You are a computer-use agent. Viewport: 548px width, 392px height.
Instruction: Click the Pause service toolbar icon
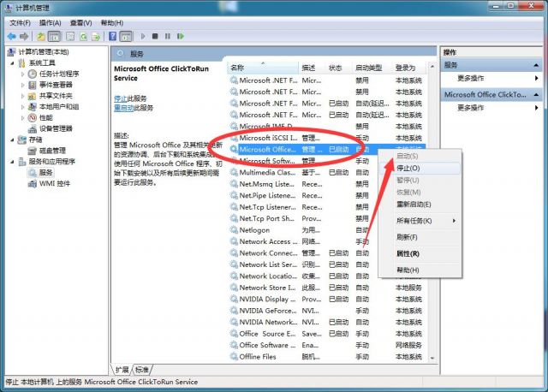[168, 36]
